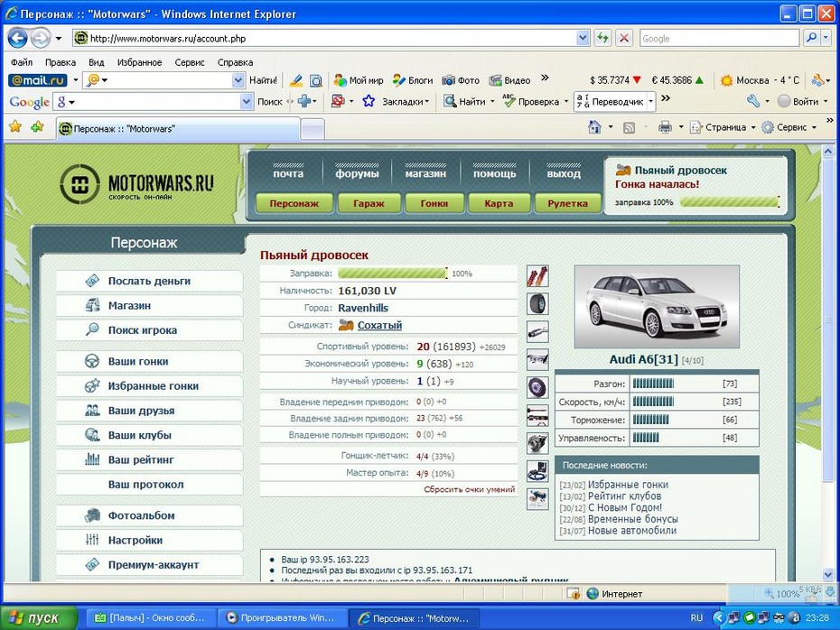This screenshot has height=630, width=840.
Task: Open Фотоальбом sidebar item
Action: pos(149,515)
